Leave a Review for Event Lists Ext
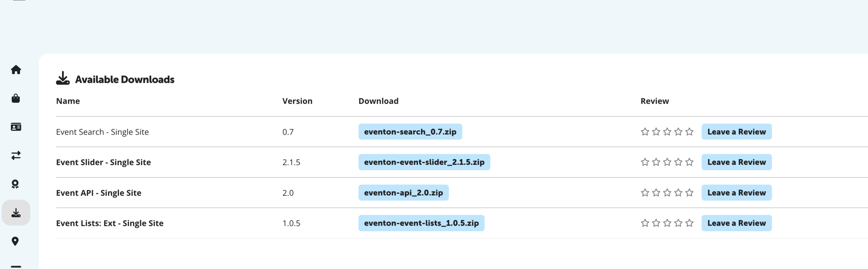This screenshot has height=269, width=868. [x=736, y=223]
